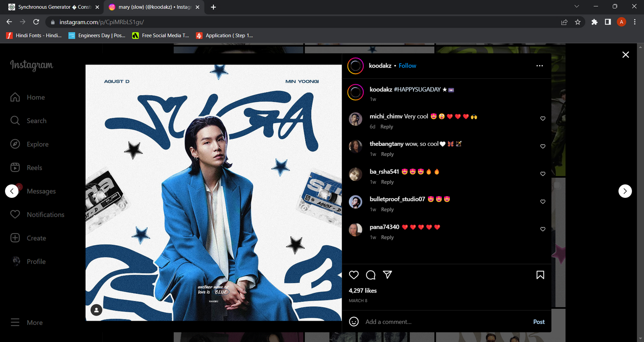This screenshot has height=342, width=644.
Task: Follow the koodakz account
Action: pos(407,66)
